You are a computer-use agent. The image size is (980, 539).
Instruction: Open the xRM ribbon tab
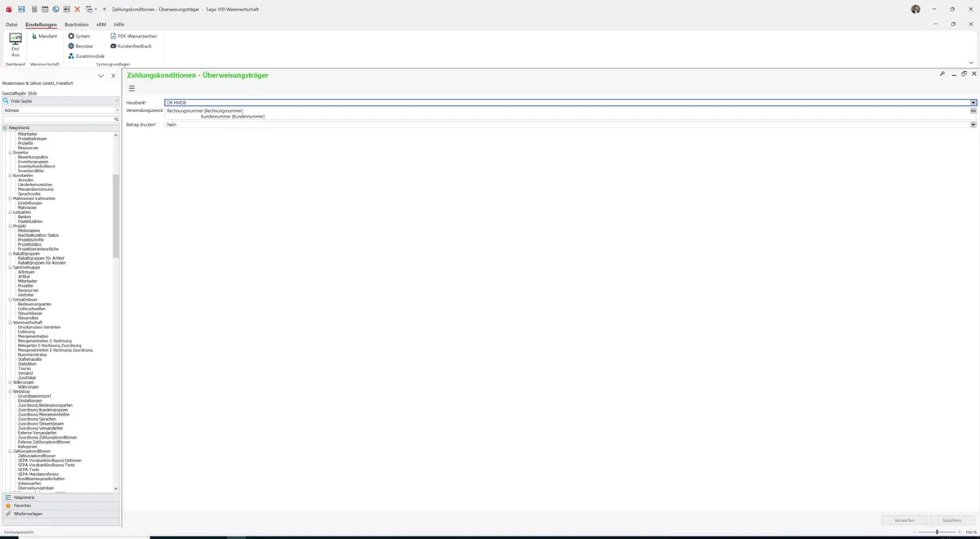pyautogui.click(x=101, y=24)
